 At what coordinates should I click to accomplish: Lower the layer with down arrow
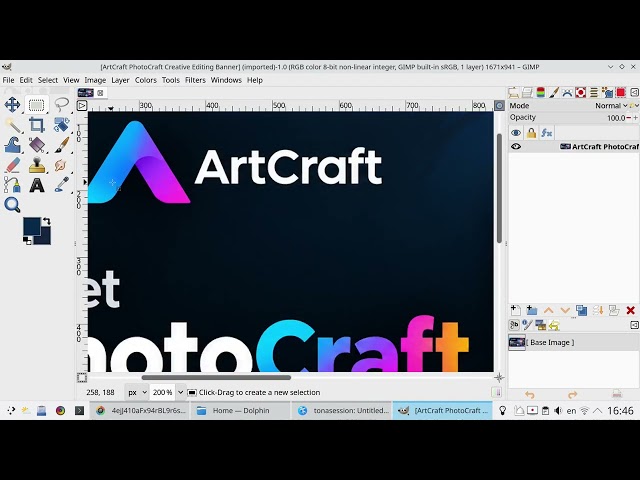[565, 310]
